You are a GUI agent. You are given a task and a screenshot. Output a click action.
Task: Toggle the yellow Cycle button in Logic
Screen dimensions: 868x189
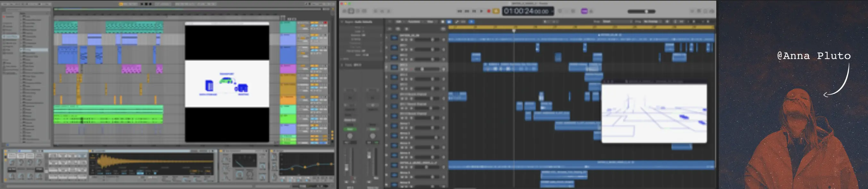496,11
